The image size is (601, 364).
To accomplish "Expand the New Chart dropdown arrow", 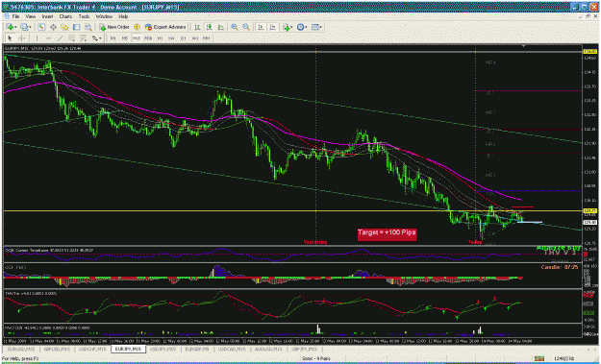I will [15, 27].
